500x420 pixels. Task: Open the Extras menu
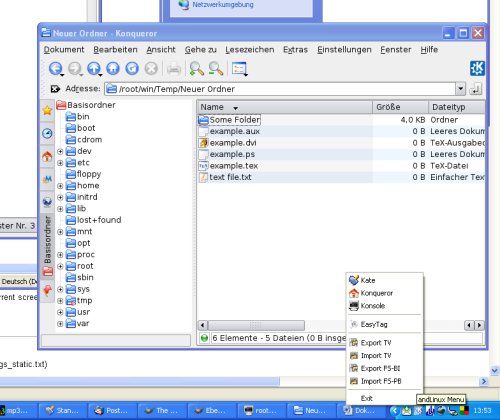[295, 50]
